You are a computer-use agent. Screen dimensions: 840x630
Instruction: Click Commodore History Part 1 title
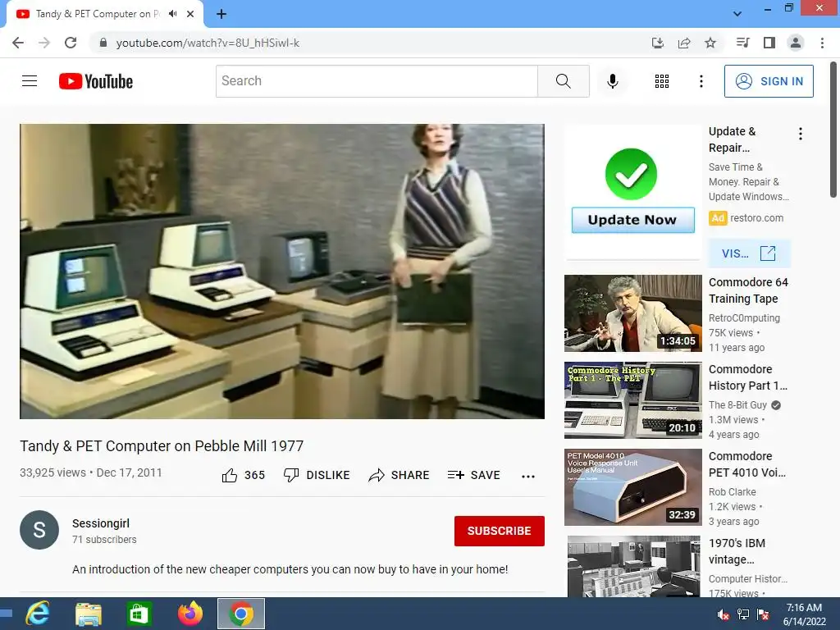pos(748,377)
